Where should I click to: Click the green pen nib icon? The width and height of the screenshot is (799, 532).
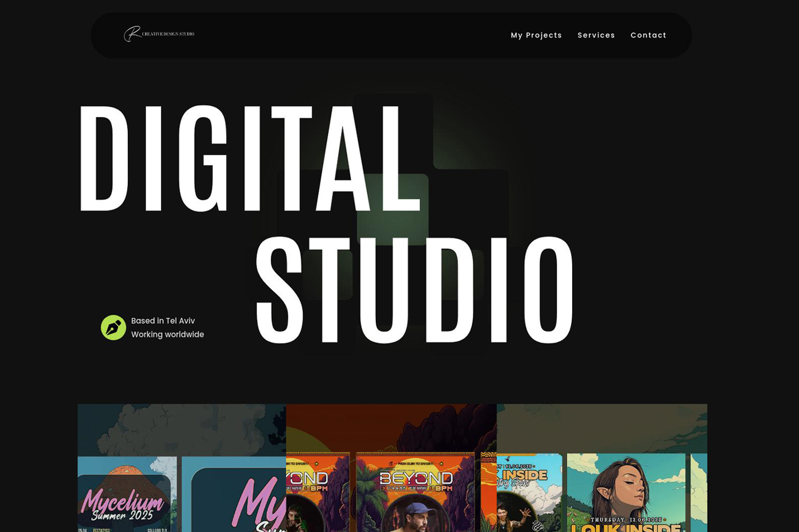pos(113,327)
